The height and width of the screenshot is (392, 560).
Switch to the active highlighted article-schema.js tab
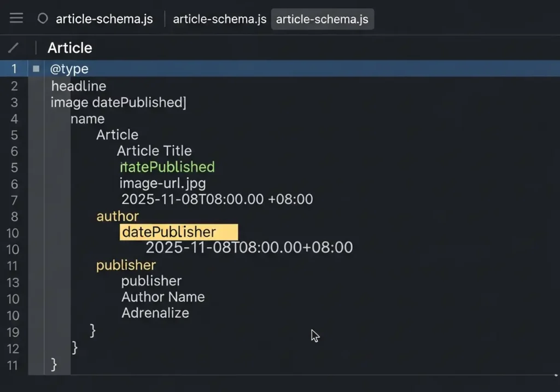tap(322, 19)
